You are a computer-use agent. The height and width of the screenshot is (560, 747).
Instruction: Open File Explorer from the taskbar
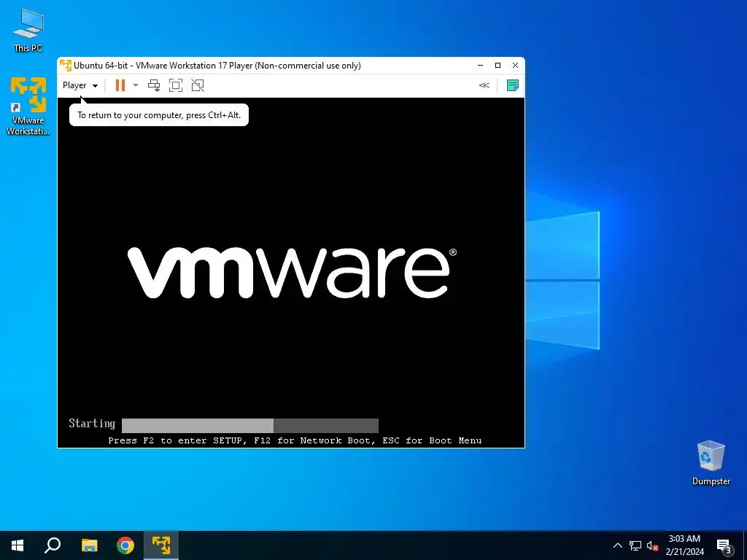(89, 545)
